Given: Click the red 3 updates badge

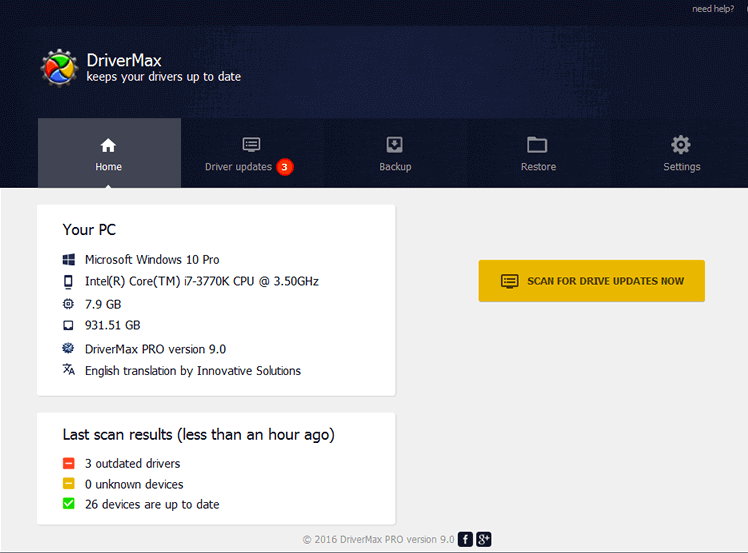Looking at the screenshot, I should point(285,167).
